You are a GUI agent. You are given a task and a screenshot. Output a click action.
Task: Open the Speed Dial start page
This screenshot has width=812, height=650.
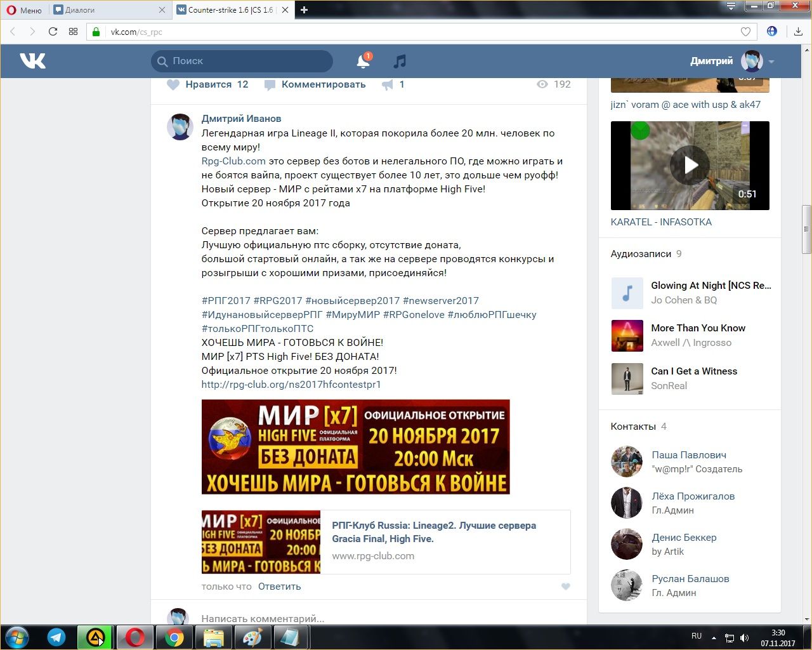(x=73, y=32)
